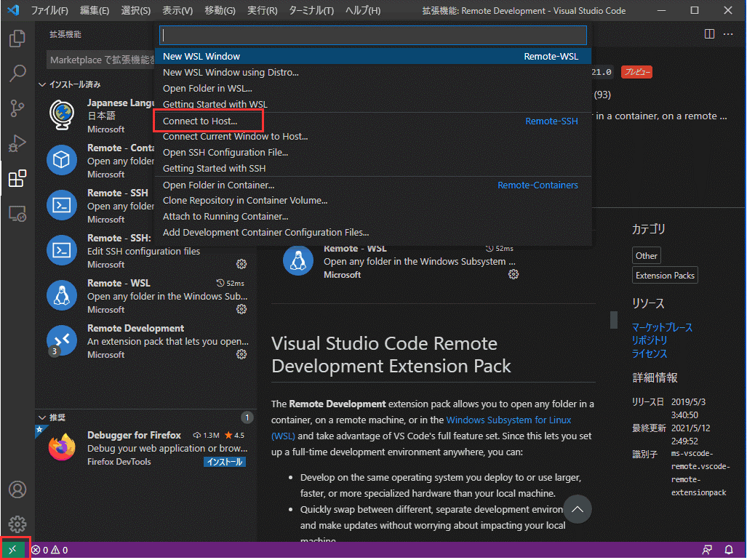747x560 pixels.
Task: Open the マーケットプレース link
Action: pyautogui.click(x=662, y=327)
